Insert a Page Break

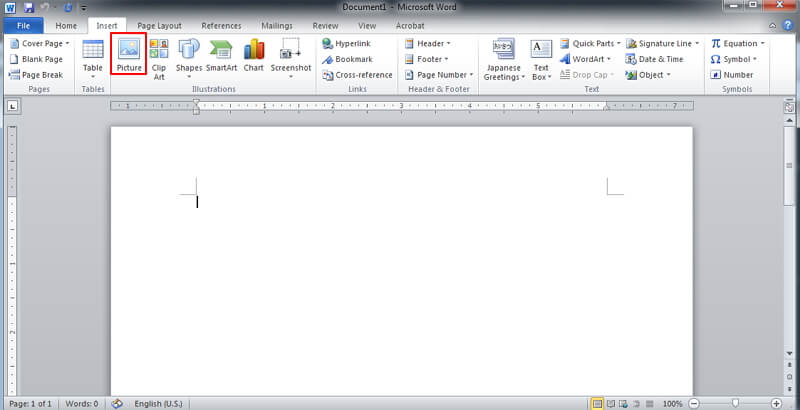36,75
